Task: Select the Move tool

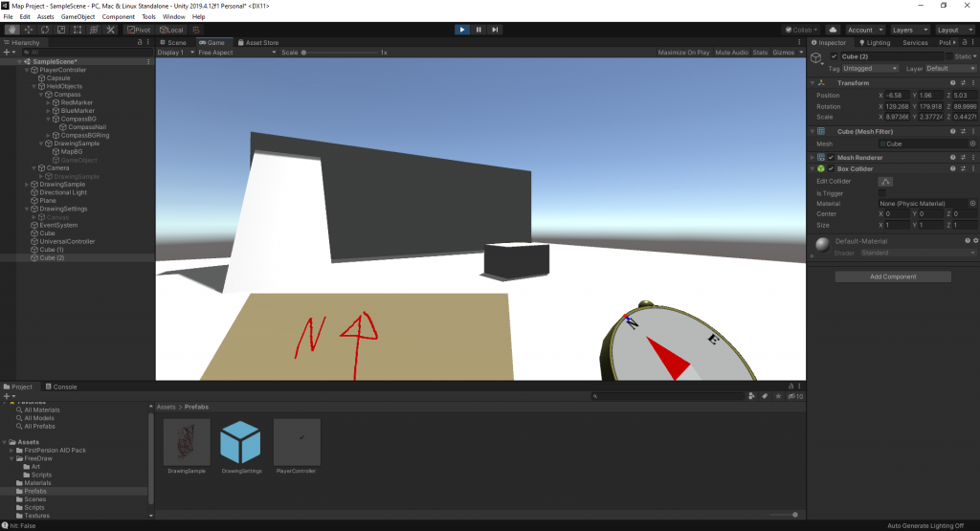Action: pos(29,30)
